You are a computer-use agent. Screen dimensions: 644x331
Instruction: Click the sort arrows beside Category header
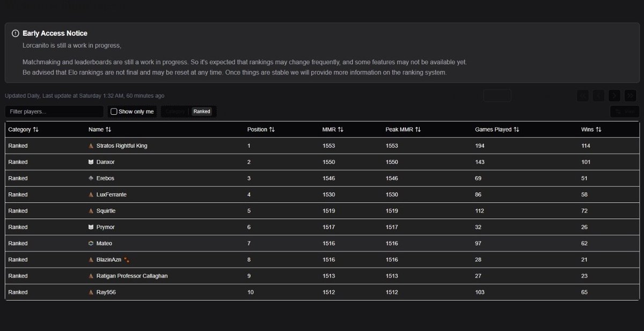click(x=35, y=130)
